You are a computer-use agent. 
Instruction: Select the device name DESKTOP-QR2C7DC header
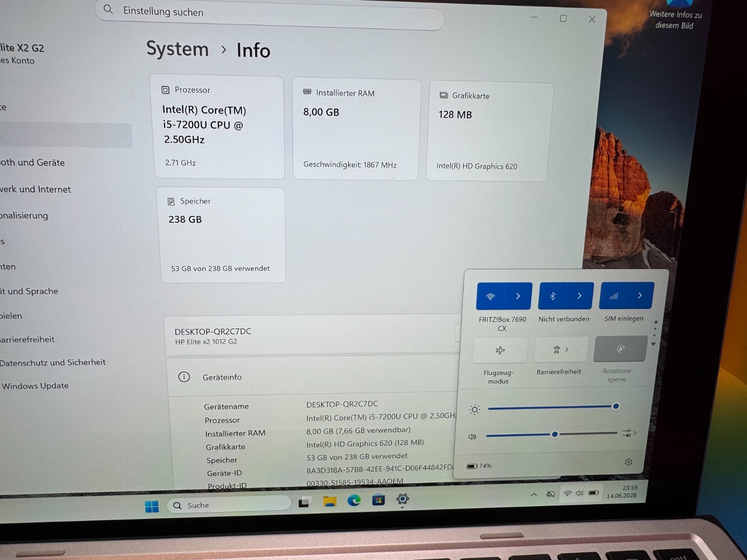pyautogui.click(x=213, y=331)
